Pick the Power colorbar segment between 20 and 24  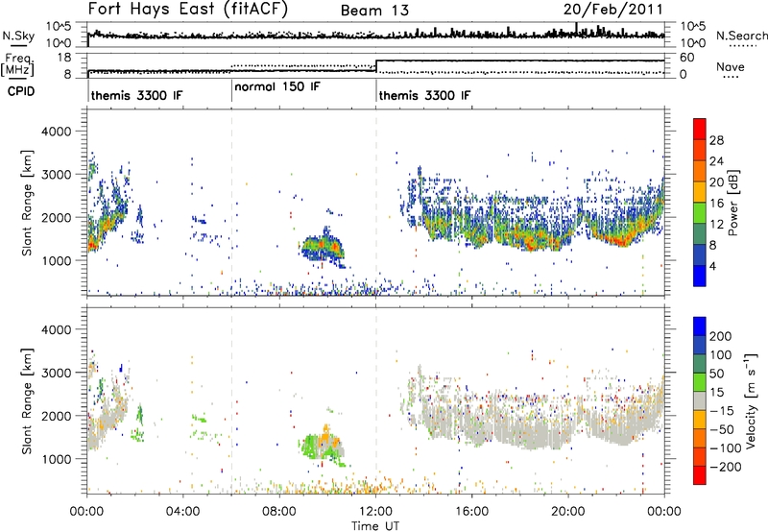pos(700,171)
